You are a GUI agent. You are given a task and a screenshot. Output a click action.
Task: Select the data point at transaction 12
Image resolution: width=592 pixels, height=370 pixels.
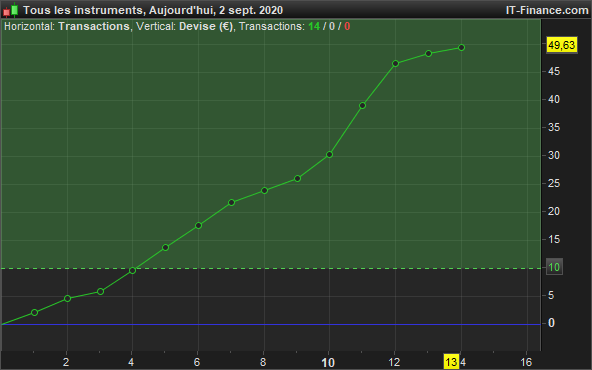pyautogui.click(x=396, y=63)
